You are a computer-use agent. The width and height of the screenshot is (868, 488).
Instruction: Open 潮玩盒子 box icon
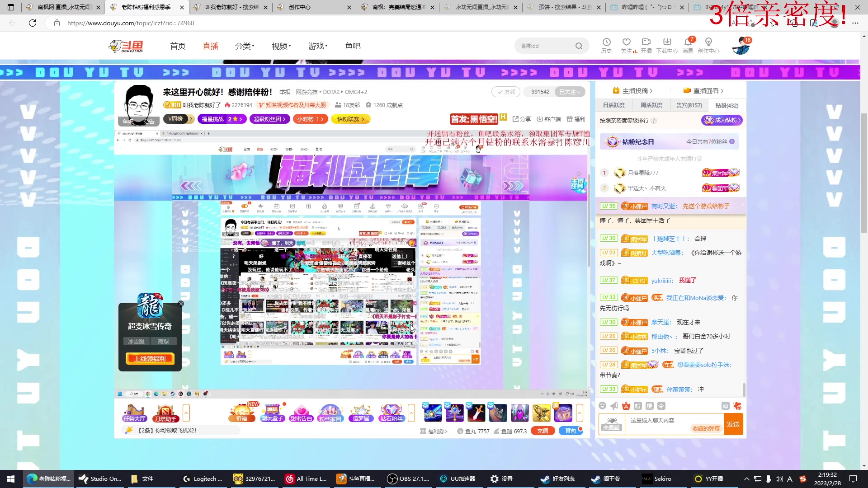(x=272, y=413)
